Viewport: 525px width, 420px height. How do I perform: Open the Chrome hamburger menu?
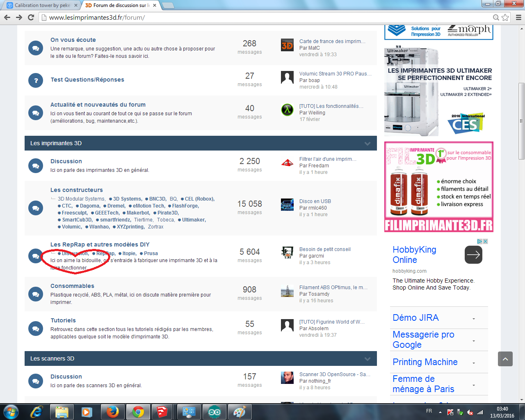pyautogui.click(x=518, y=17)
